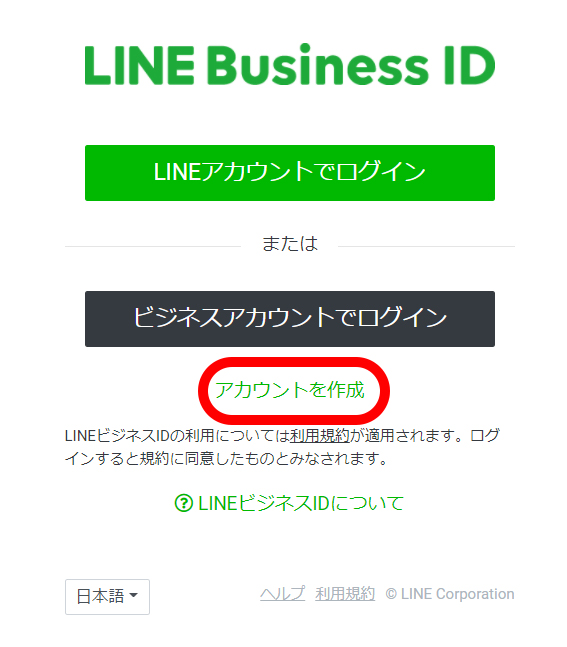Open the ヘルプ link in footer

pyautogui.click(x=283, y=594)
